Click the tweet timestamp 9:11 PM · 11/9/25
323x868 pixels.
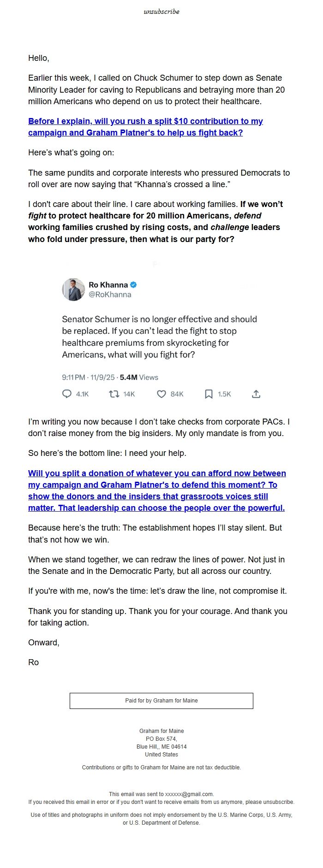coord(88,378)
